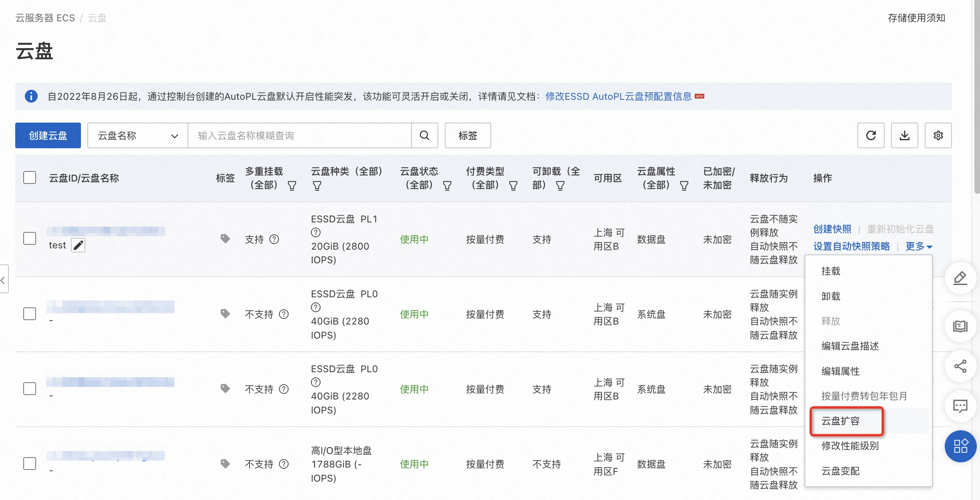Click help icon beside multi-attach 支持
The image size is (980, 500).
[x=274, y=239]
